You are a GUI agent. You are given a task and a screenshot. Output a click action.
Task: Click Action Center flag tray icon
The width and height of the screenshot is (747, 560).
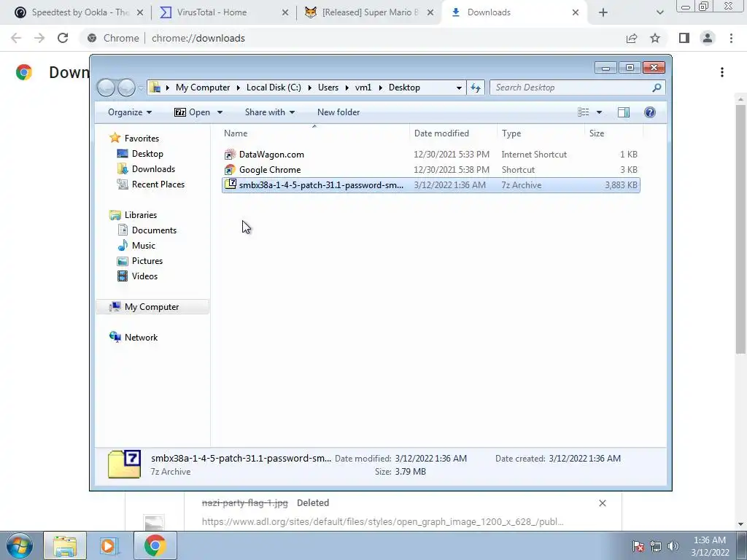[638, 546]
